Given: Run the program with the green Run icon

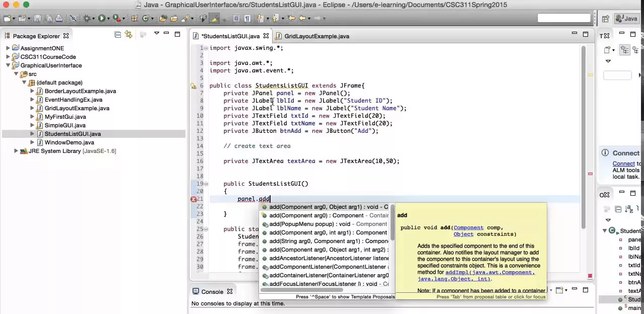Looking at the screenshot, I should [x=101, y=19].
